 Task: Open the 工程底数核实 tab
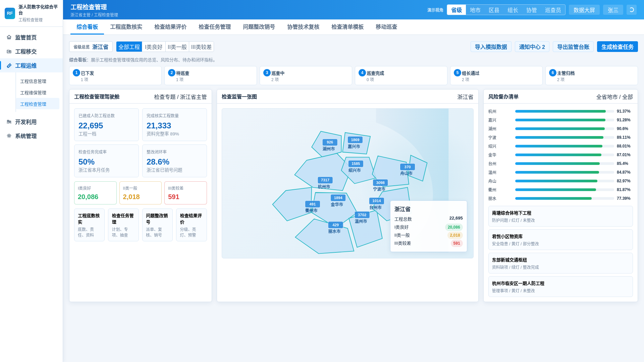pyautogui.click(x=126, y=27)
